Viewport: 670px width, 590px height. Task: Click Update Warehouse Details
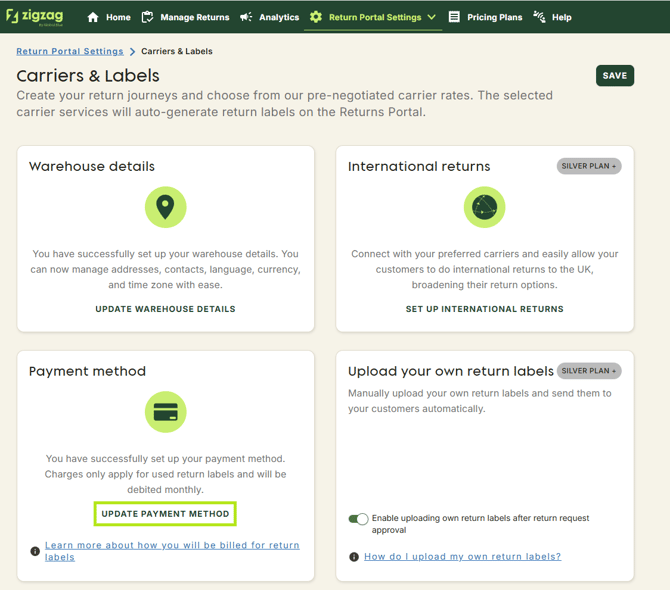(165, 309)
